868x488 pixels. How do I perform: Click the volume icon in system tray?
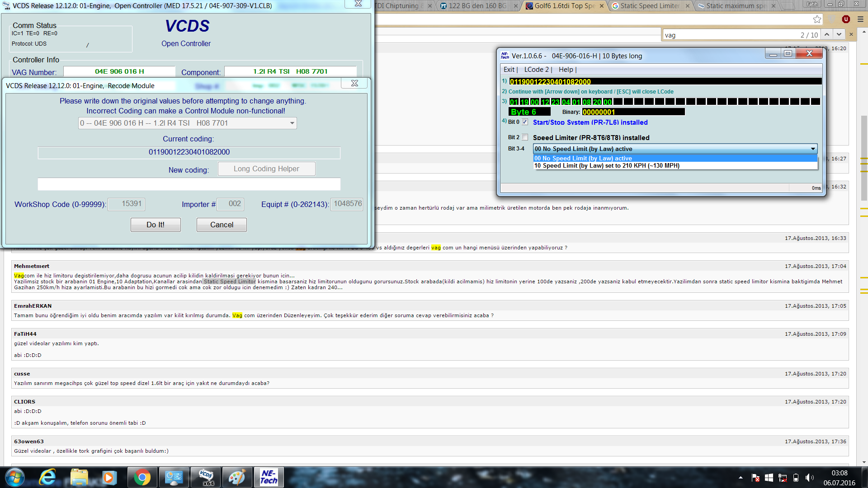(809, 478)
